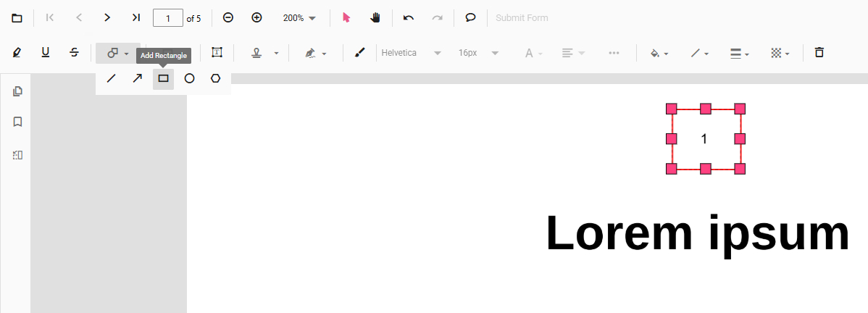Click the ink annotation brush icon
Image resolution: width=868 pixels, height=313 pixels.
[x=359, y=53]
